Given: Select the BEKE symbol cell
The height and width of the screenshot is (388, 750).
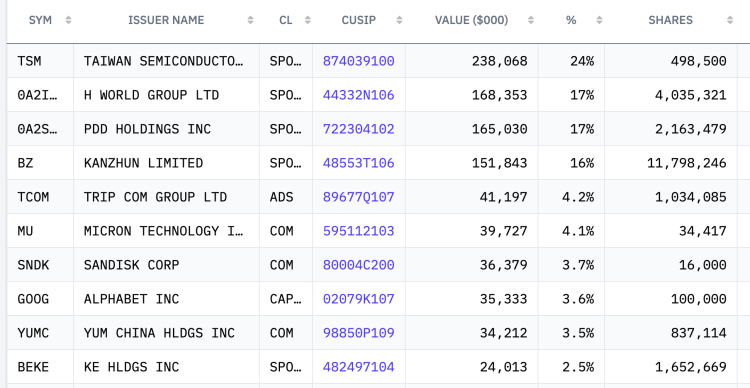Looking at the screenshot, I should [40, 367].
